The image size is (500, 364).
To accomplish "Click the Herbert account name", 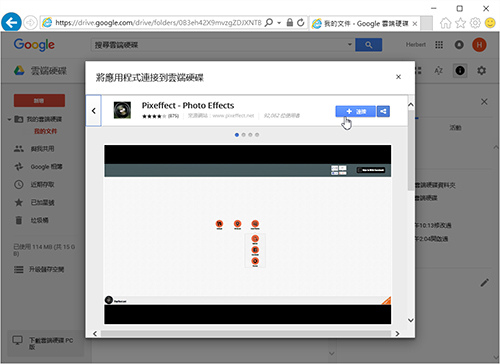I will [416, 45].
